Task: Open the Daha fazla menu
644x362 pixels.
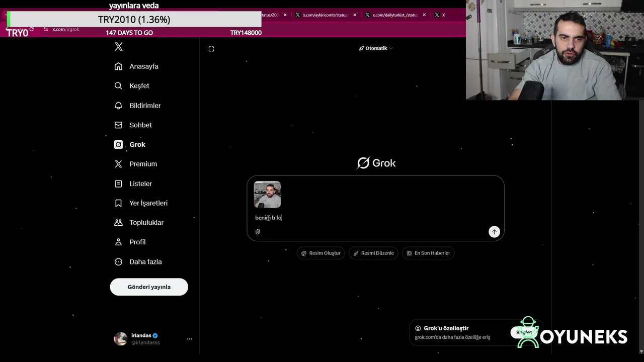Action: (x=145, y=262)
